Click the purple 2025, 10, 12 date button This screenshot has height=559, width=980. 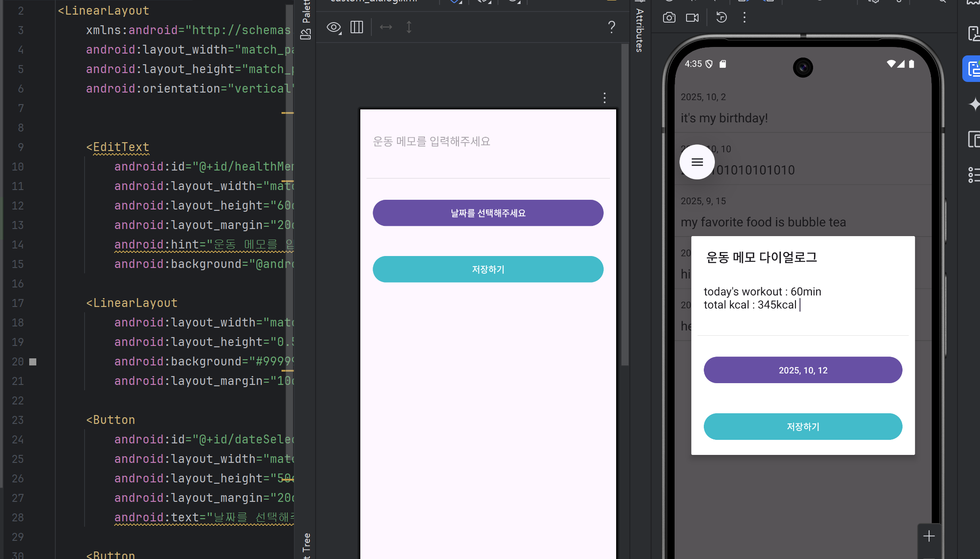point(803,370)
